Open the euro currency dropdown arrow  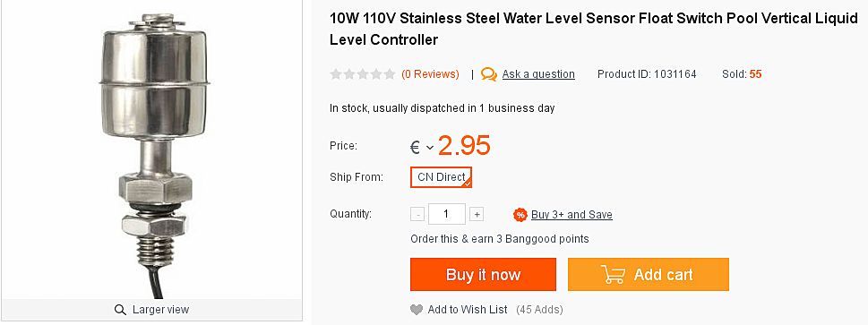[430, 147]
